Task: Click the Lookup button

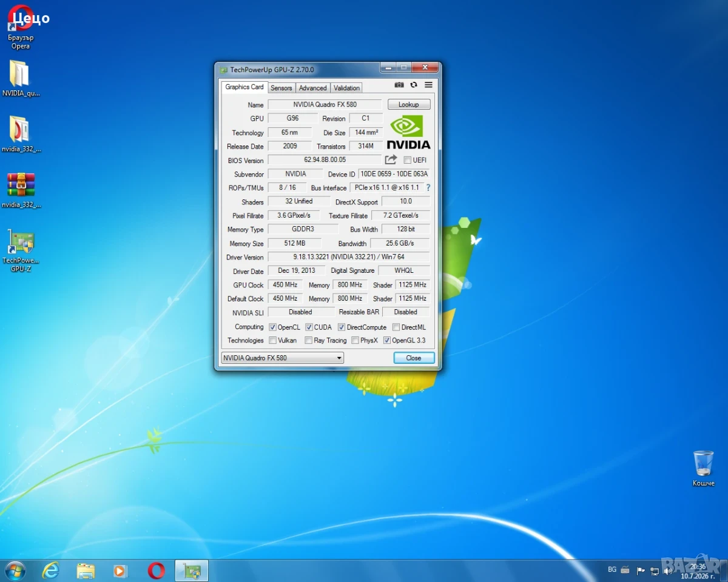Action: [x=409, y=104]
